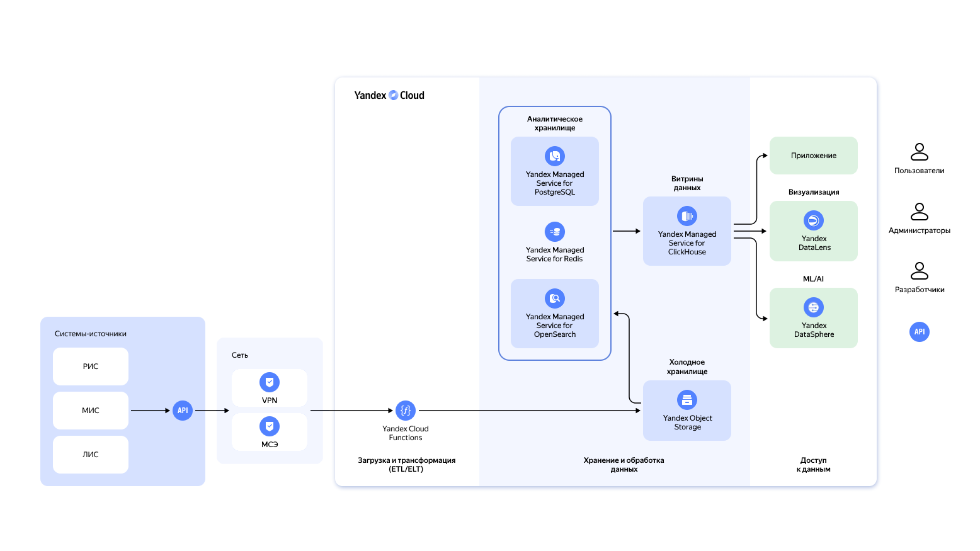The height and width of the screenshot is (551, 980).
Task: Click the Администраторы label
Action: (x=920, y=230)
